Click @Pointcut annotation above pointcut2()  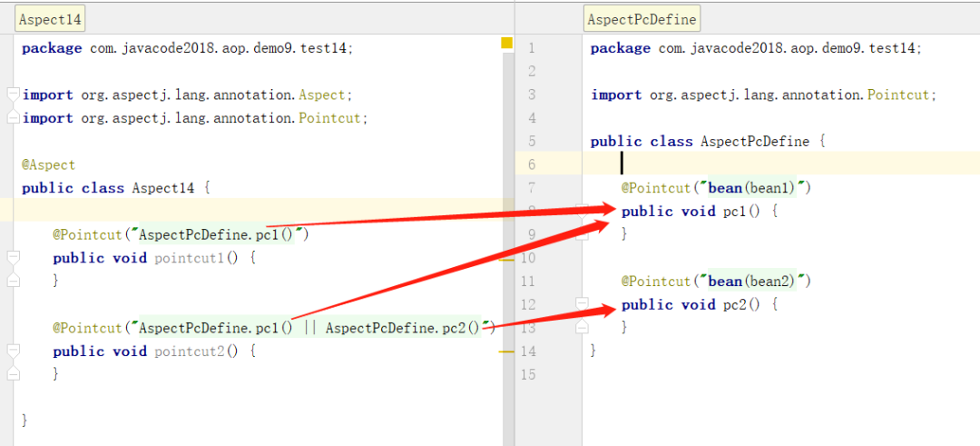[87, 328]
